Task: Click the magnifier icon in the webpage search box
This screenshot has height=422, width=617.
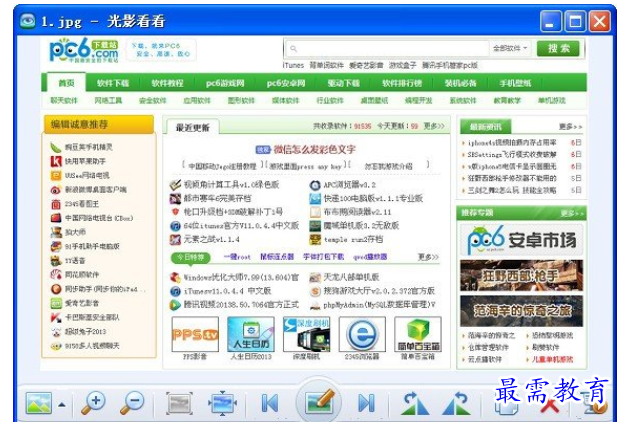Action: (x=293, y=48)
